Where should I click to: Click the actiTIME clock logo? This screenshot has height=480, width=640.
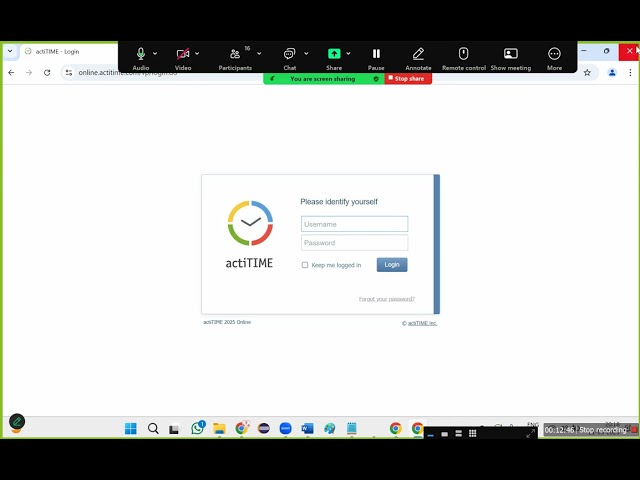point(250,223)
